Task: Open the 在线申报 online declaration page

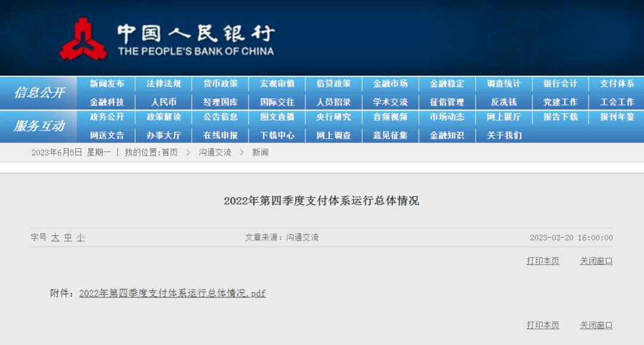Action: coord(221,135)
